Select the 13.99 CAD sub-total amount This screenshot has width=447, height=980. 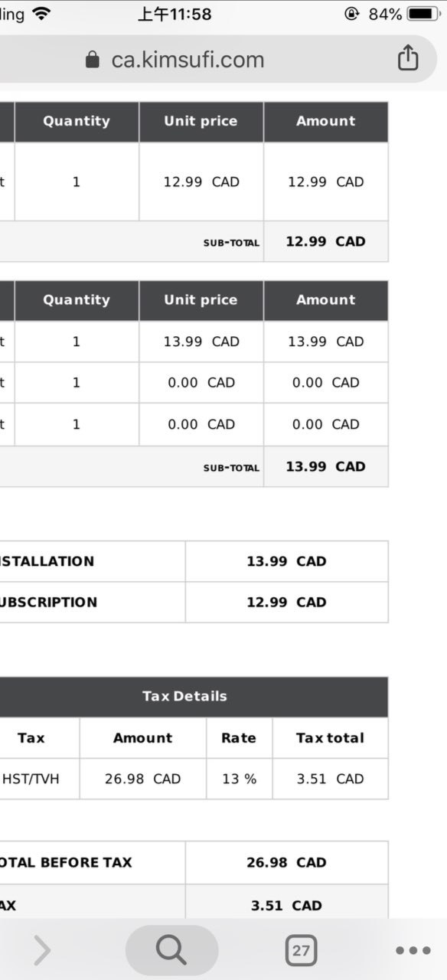(326, 466)
